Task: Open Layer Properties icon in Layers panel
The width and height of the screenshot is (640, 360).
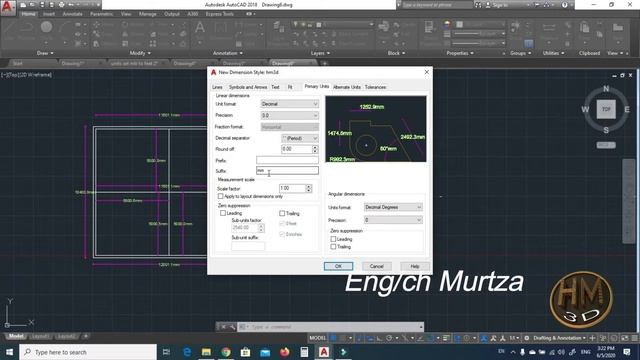Action: (x=279, y=27)
